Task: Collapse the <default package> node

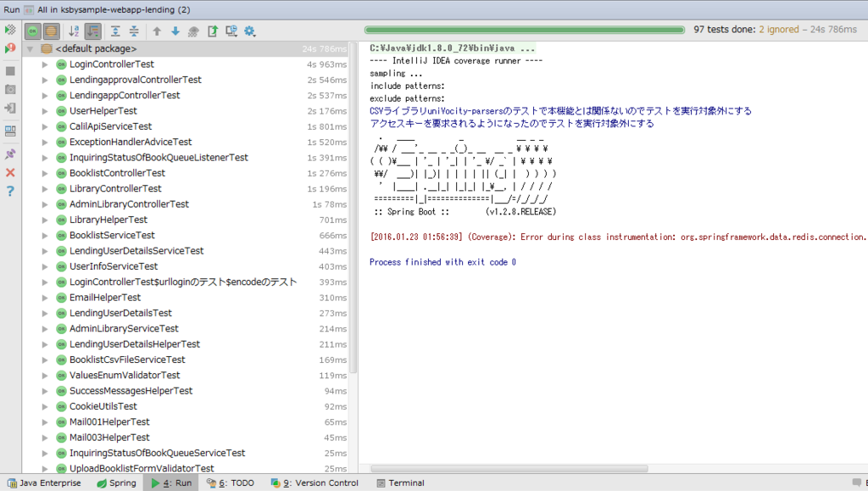Action: pos(30,48)
